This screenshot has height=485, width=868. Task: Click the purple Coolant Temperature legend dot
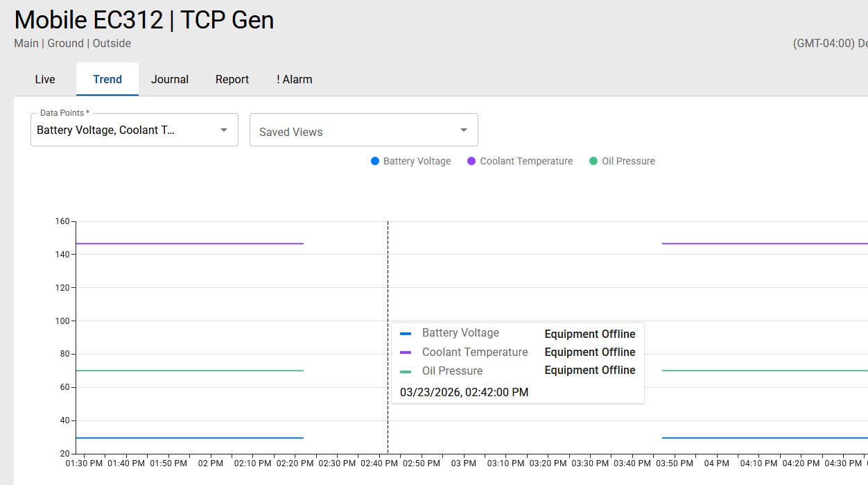tap(471, 161)
